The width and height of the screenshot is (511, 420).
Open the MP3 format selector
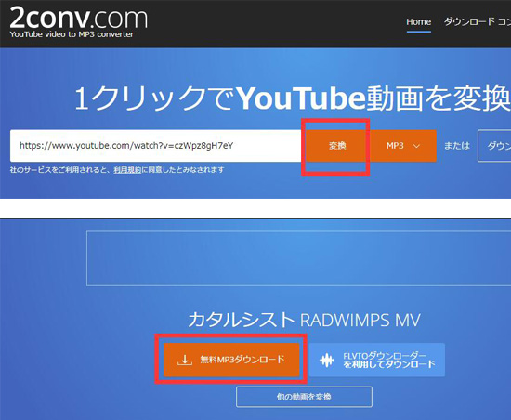pos(403,146)
